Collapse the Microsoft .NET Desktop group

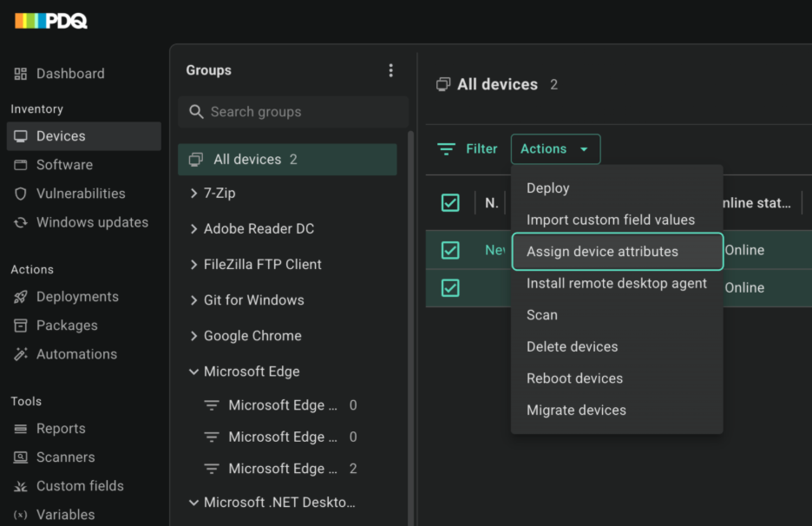point(193,503)
